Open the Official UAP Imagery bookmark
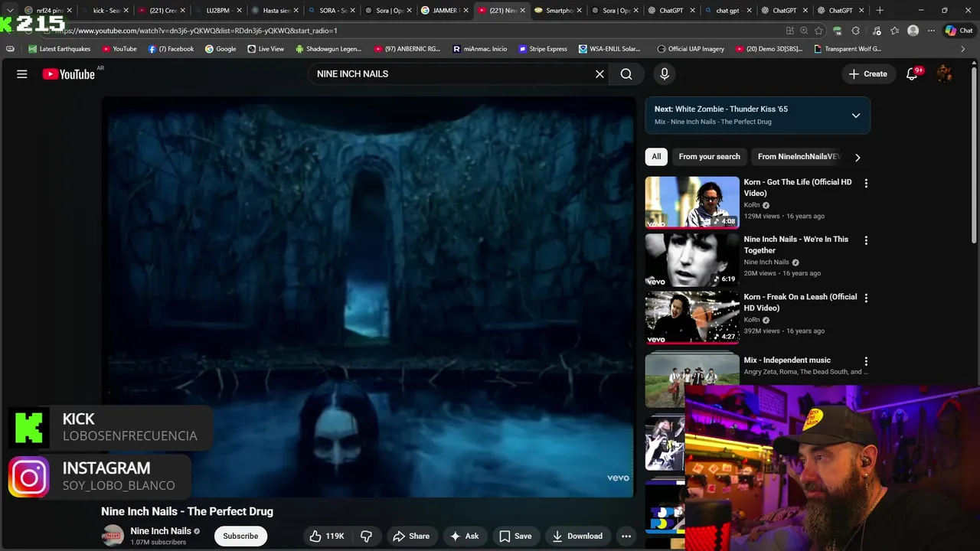Image resolution: width=980 pixels, height=551 pixels. 690,49
